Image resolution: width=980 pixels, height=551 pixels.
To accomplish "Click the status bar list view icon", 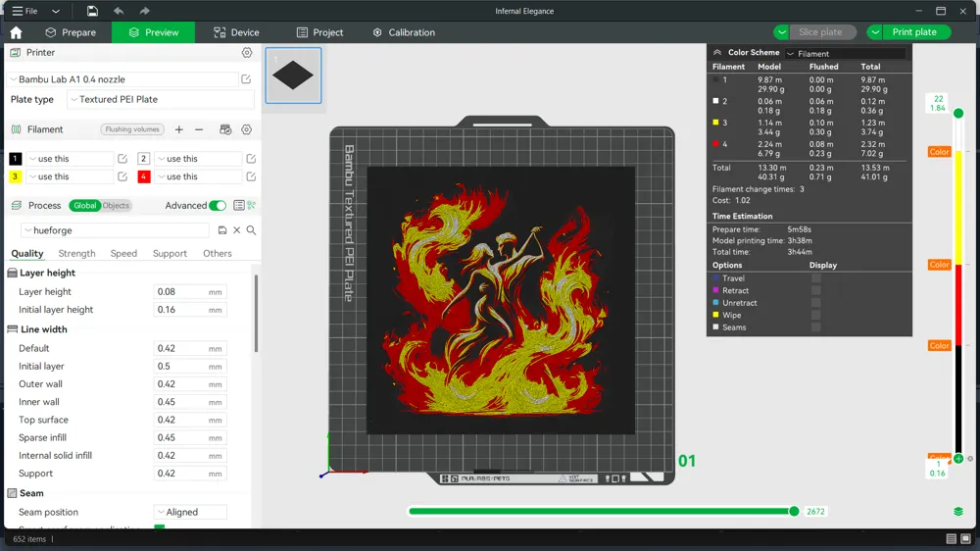I will [952, 538].
